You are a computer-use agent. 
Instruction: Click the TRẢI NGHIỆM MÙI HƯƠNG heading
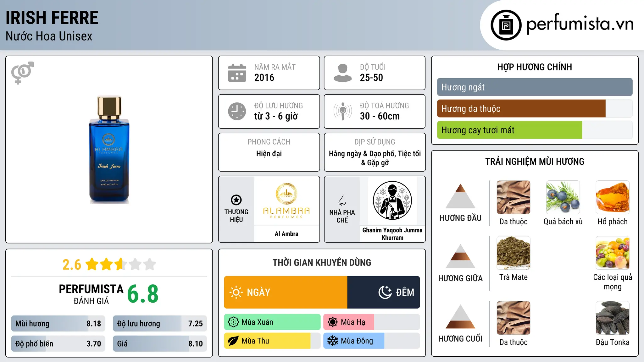[535, 162]
